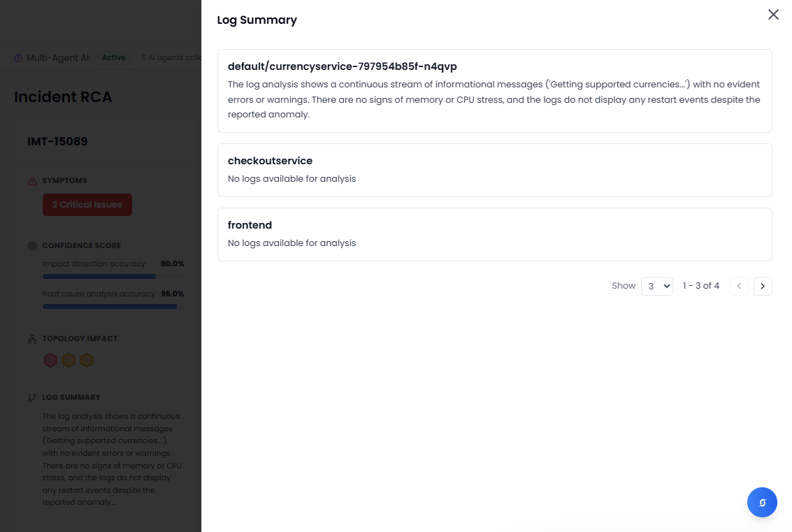Click the Confidence Score target icon
Viewport: 792px width, 532px height.
32,246
